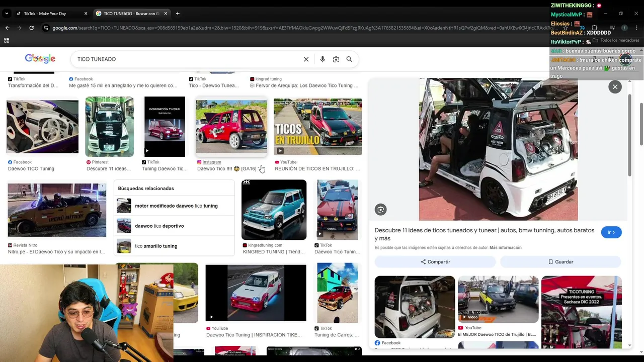Image resolution: width=644 pixels, height=362 pixels.
Task: Open Me gasté 15 mil Facebook caption
Action: [124, 85]
